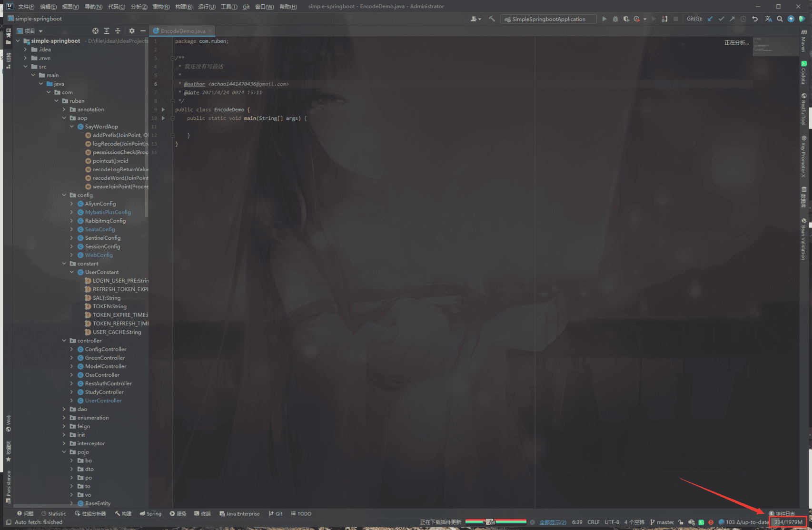This screenshot has height=530, width=812.
Task: Click the build hammer icon in toolbar
Action: 492,19
